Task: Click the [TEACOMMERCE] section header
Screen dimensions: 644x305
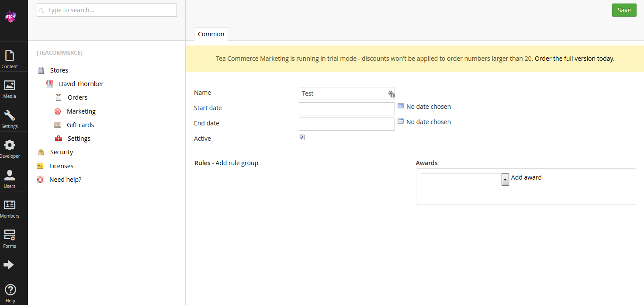Action: pyautogui.click(x=59, y=52)
